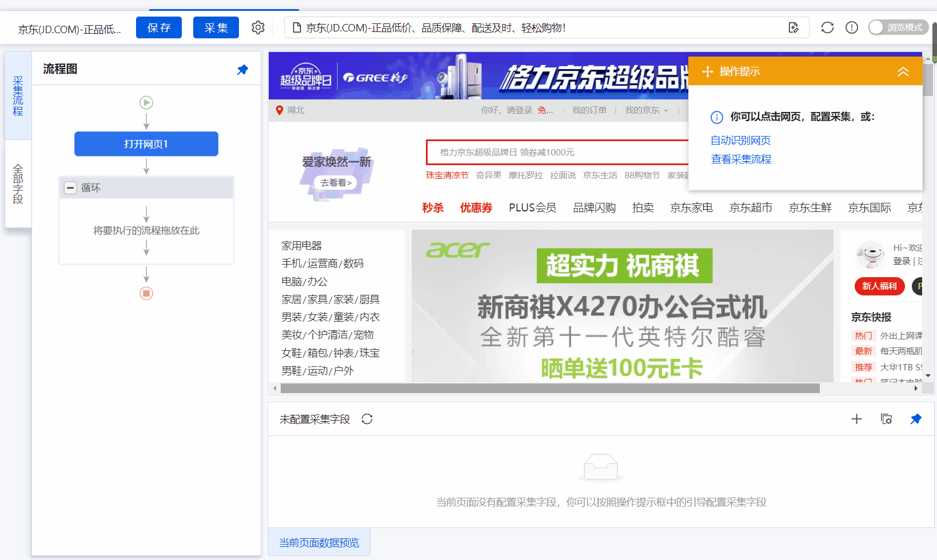Viewport: 937px width, 560px height.
Task: Click 我的订单 in JD top bar
Action: 589,110
